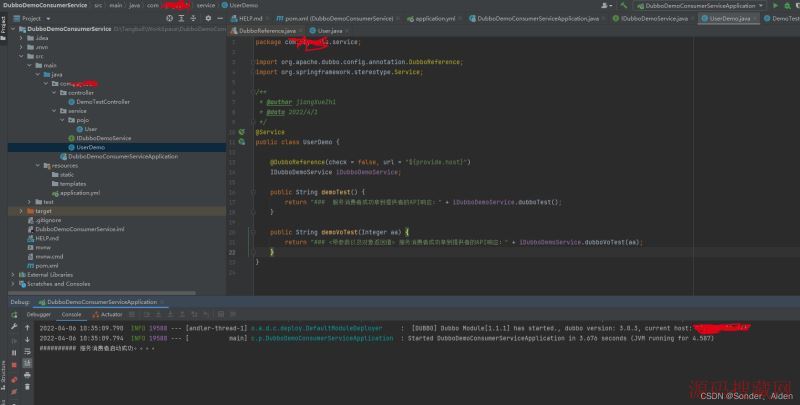Click the Mute Breakpoints icon in Debug sidebar
800x405 pixels.
click(14, 391)
